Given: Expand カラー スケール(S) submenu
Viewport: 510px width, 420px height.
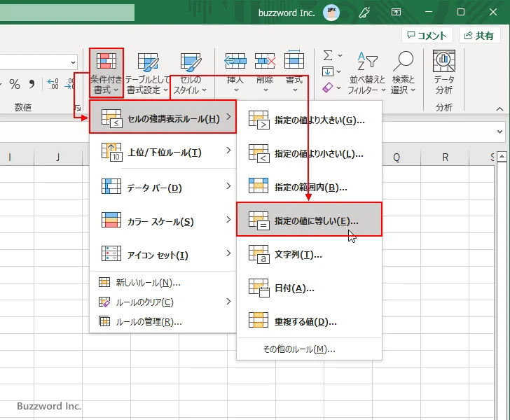Looking at the screenshot, I should (163, 220).
